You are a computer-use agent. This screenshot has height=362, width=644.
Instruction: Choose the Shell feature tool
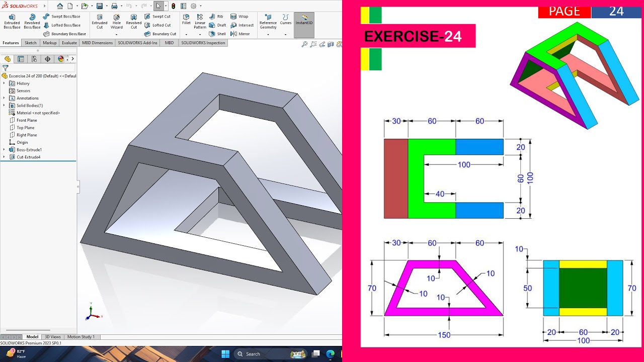tap(218, 34)
